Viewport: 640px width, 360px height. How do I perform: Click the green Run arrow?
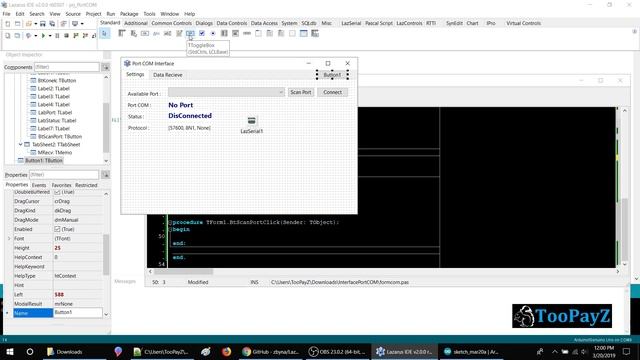pyautogui.click(x=43, y=36)
